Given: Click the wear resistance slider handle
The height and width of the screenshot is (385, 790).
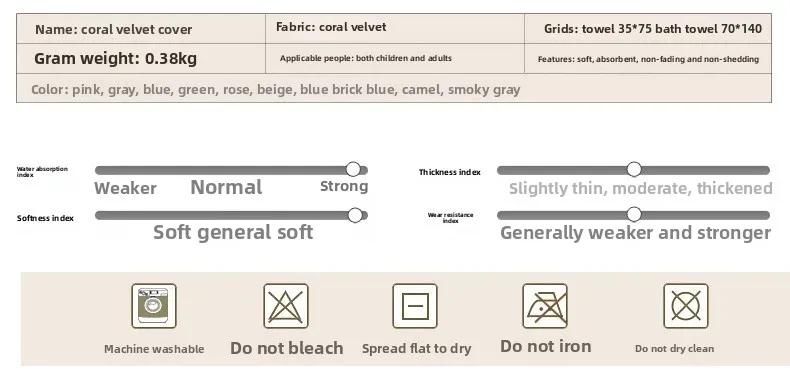Looking at the screenshot, I should tap(634, 215).
